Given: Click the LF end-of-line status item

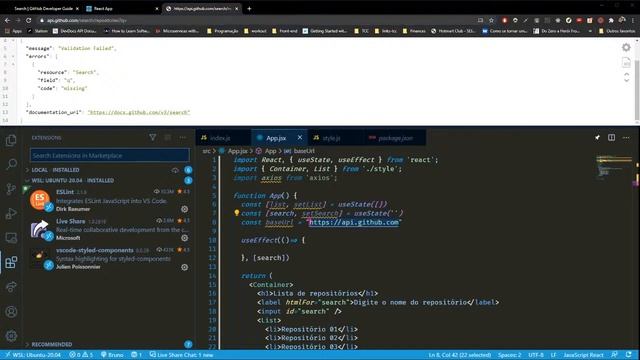Looking at the screenshot, I should (553, 355).
